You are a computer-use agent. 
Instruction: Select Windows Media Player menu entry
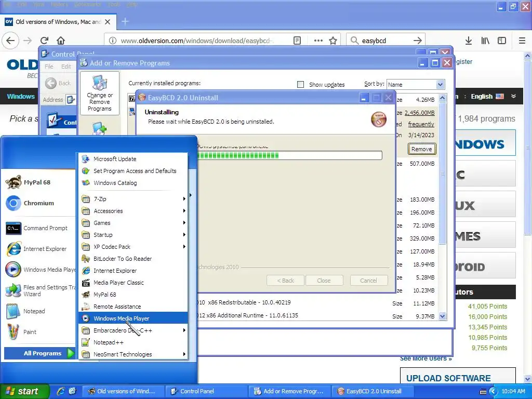click(x=133, y=318)
